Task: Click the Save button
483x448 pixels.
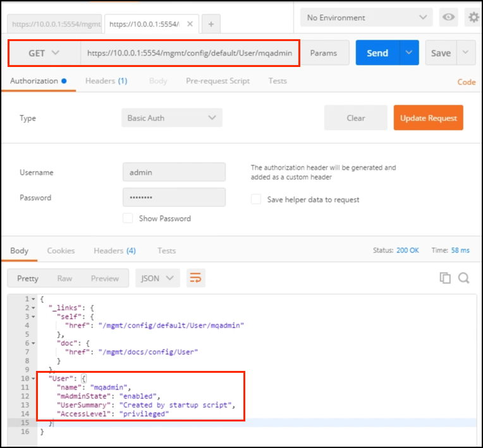Action: 441,52
